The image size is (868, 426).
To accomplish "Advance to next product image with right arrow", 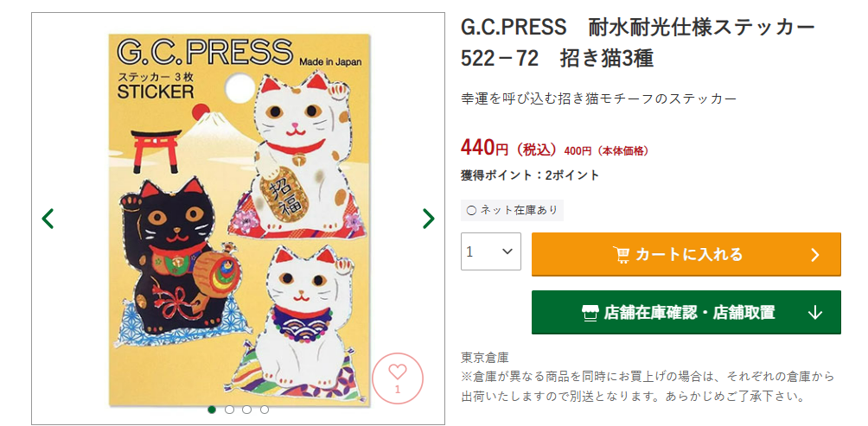I will pyautogui.click(x=429, y=219).
